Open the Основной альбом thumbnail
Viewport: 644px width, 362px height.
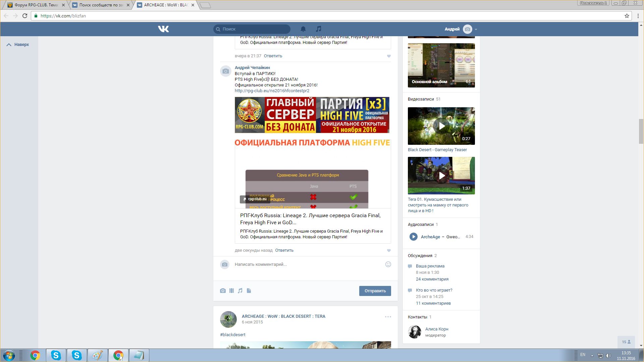441,65
